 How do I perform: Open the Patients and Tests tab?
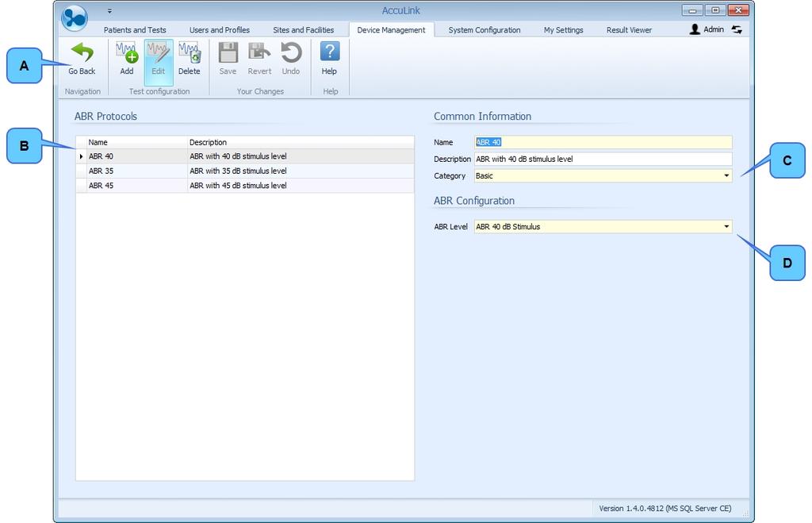pos(135,30)
